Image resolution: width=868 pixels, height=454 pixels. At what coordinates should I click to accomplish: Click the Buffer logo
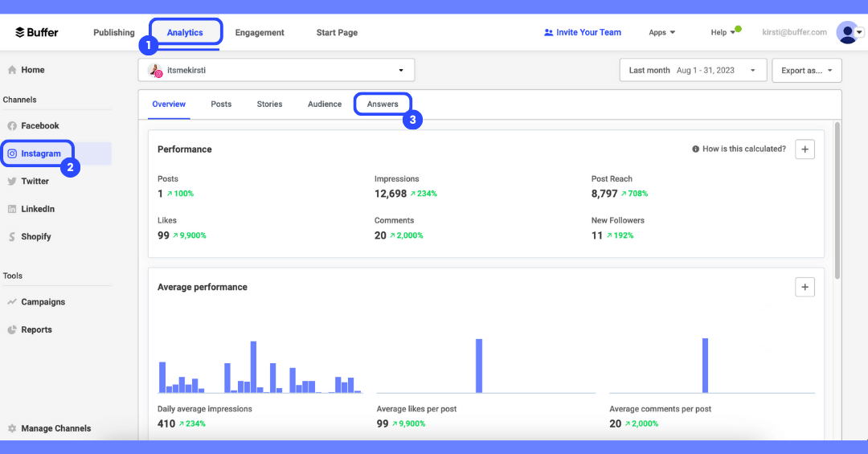point(36,33)
